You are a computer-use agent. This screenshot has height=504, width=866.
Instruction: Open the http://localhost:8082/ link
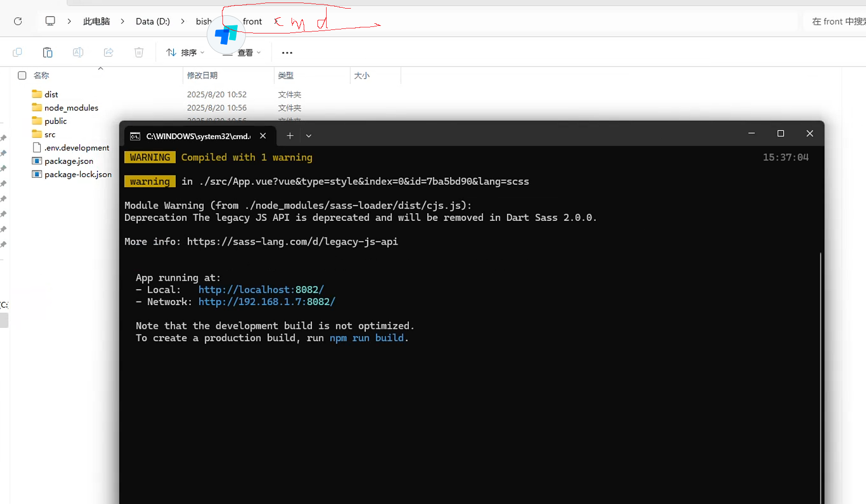261,290
